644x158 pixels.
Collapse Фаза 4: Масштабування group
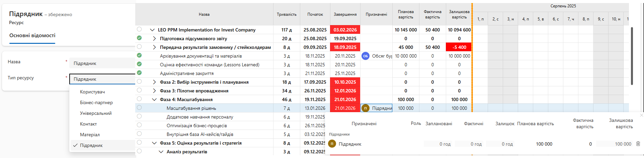point(154,99)
